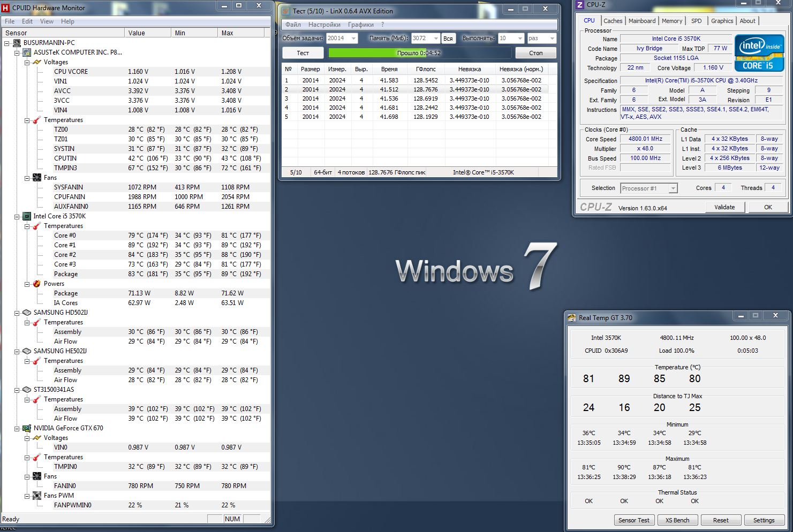Switch to the Graphics tab in CPU-Z

[x=722, y=21]
